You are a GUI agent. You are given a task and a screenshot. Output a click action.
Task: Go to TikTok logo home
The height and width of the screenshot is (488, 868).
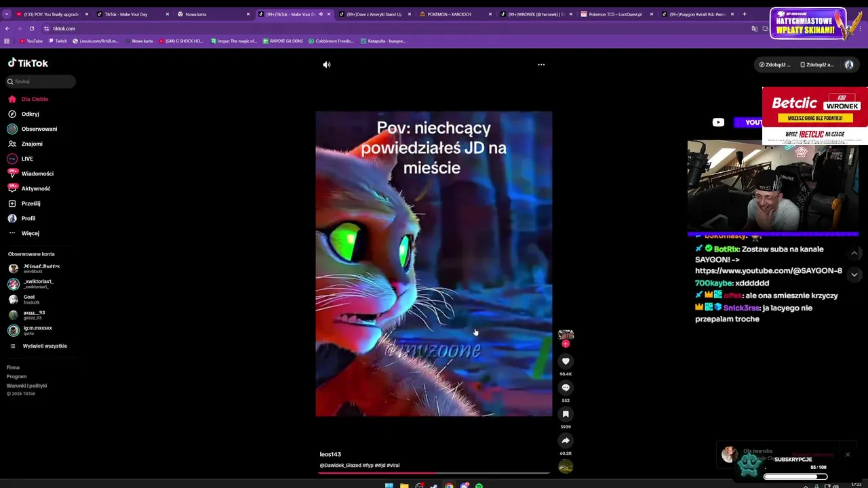pyautogui.click(x=28, y=63)
